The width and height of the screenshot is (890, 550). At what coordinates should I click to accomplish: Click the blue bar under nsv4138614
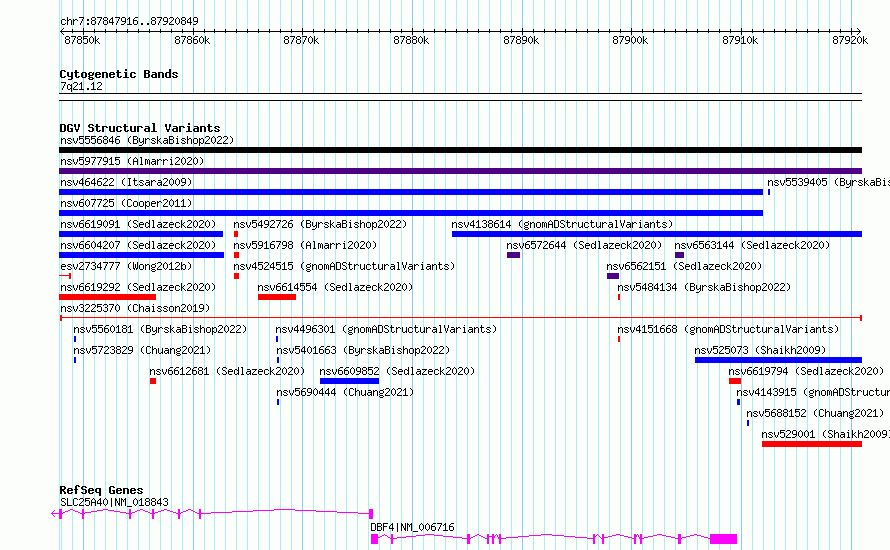[x=657, y=234]
